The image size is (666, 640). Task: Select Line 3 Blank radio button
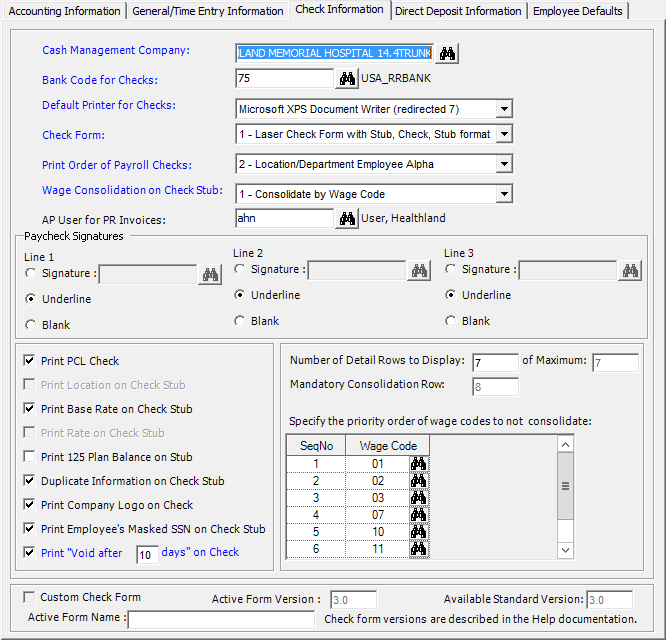(x=450, y=321)
